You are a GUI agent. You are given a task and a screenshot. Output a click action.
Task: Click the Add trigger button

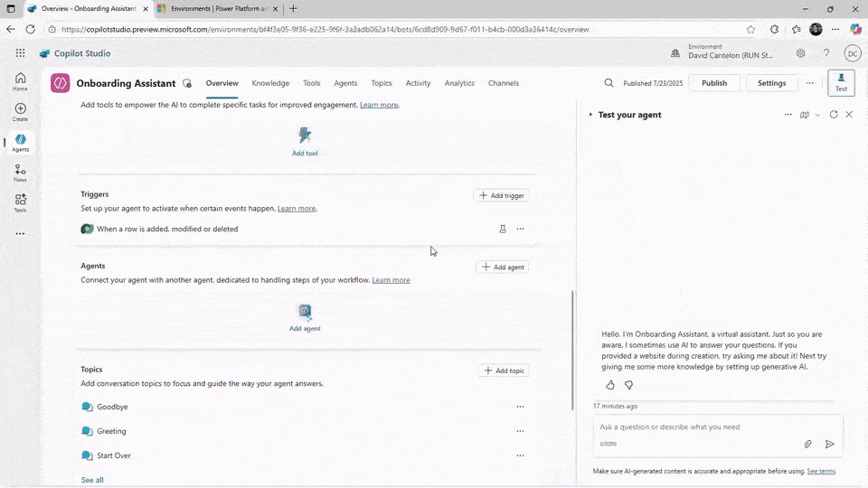[x=501, y=195]
